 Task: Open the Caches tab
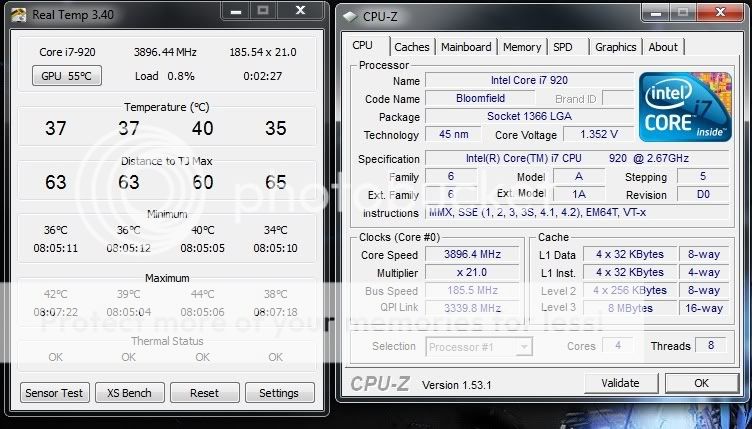coord(411,47)
